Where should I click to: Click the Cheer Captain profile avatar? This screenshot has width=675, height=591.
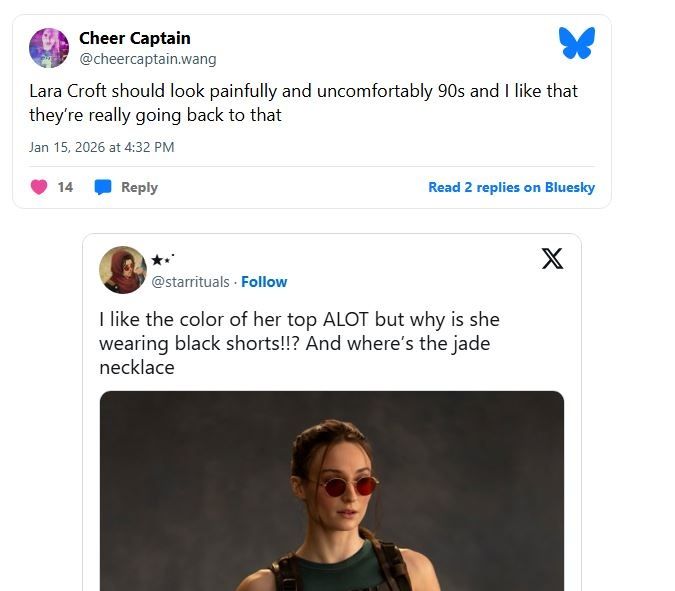click(x=48, y=48)
